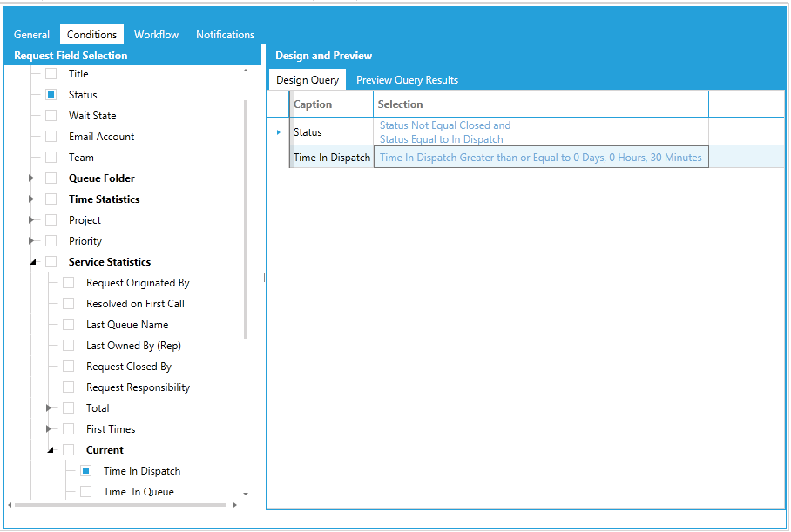This screenshot has width=791, height=532.
Task: Click the panel splitter grip handle
Action: [x=264, y=278]
